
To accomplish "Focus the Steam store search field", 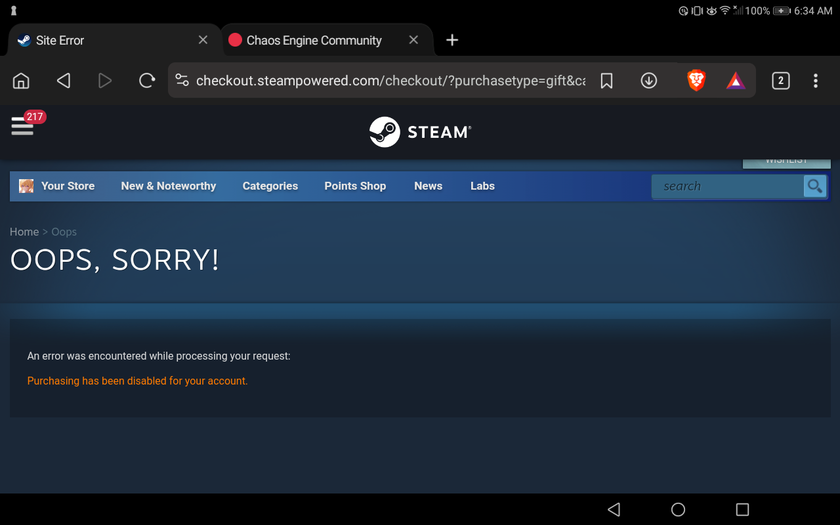I will (728, 186).
